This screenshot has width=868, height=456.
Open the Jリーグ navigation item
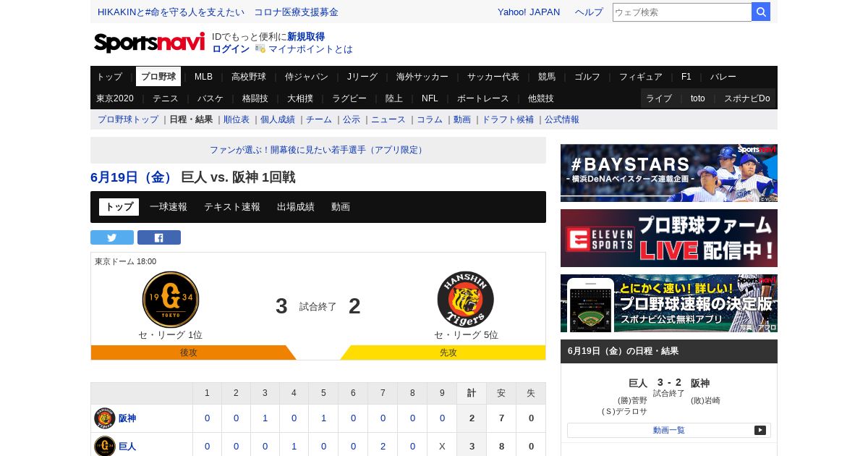tap(362, 77)
